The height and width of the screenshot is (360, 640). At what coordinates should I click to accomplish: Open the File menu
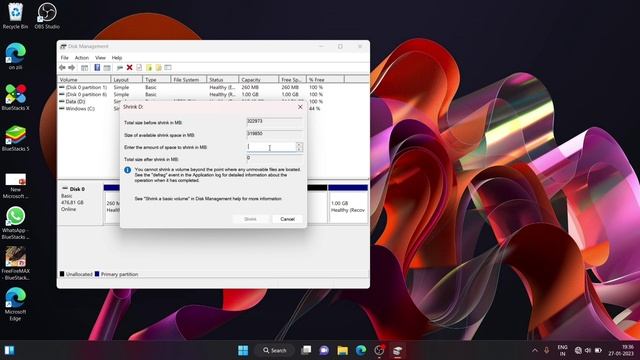tap(64, 58)
